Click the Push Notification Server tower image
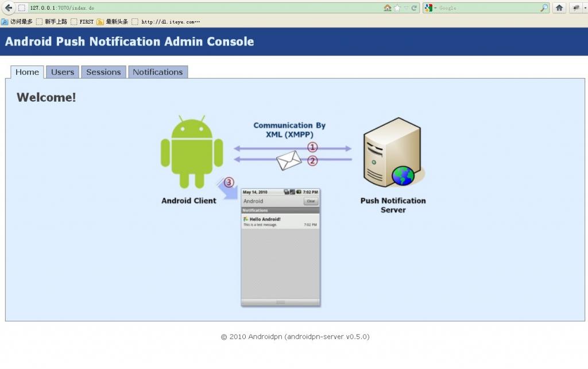 coord(393,152)
